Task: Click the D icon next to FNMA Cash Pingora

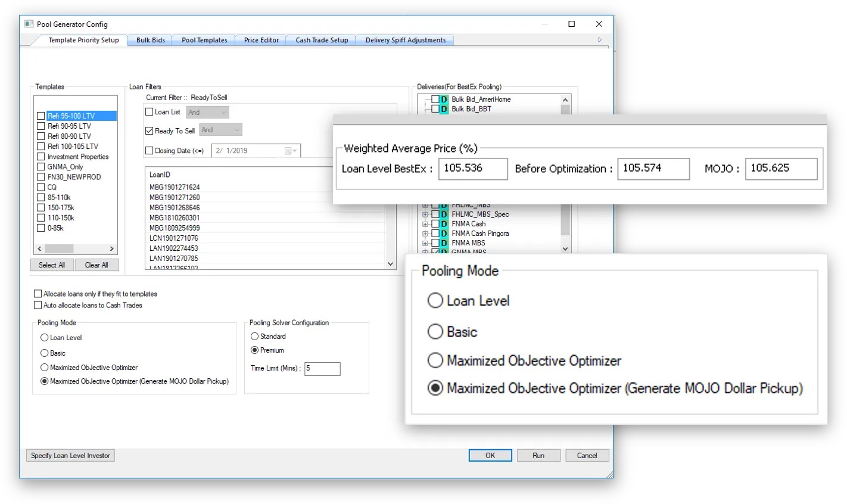Action: click(444, 234)
